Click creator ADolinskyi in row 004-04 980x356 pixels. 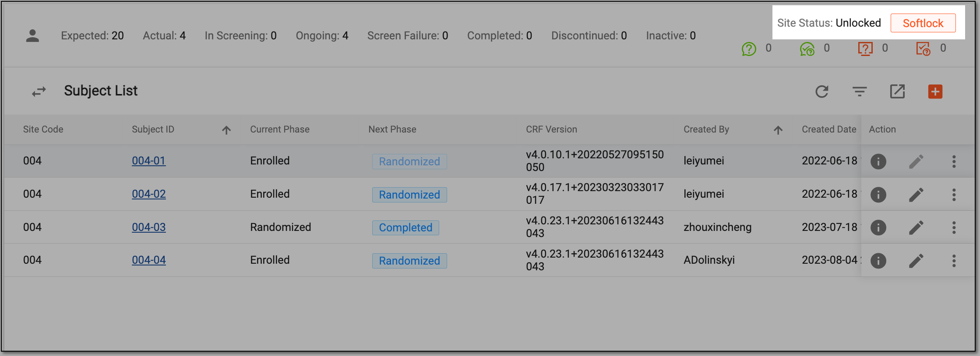(x=709, y=260)
